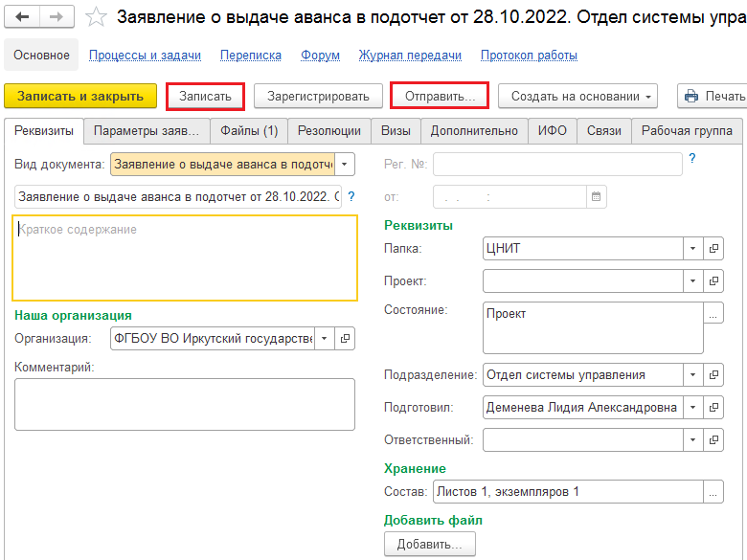The width and height of the screenshot is (747, 560).
Task: Switch to the Файлы (1) tab
Action: 249,131
